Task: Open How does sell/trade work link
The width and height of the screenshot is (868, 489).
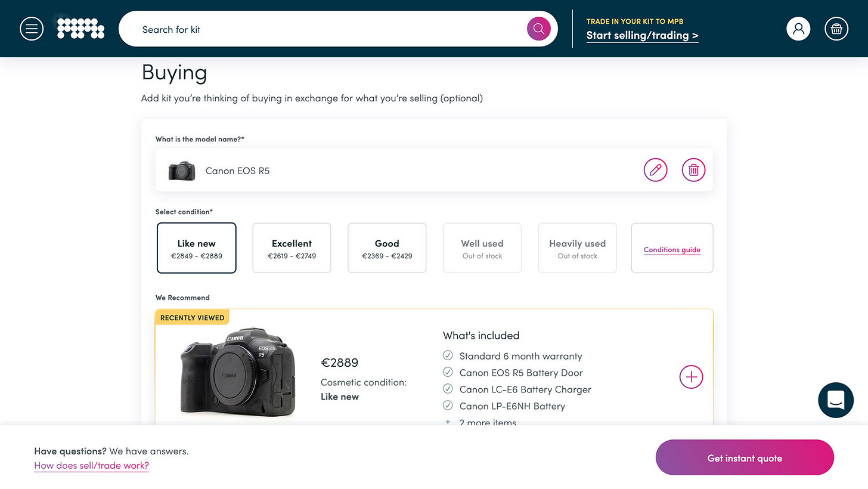Action: click(91, 466)
